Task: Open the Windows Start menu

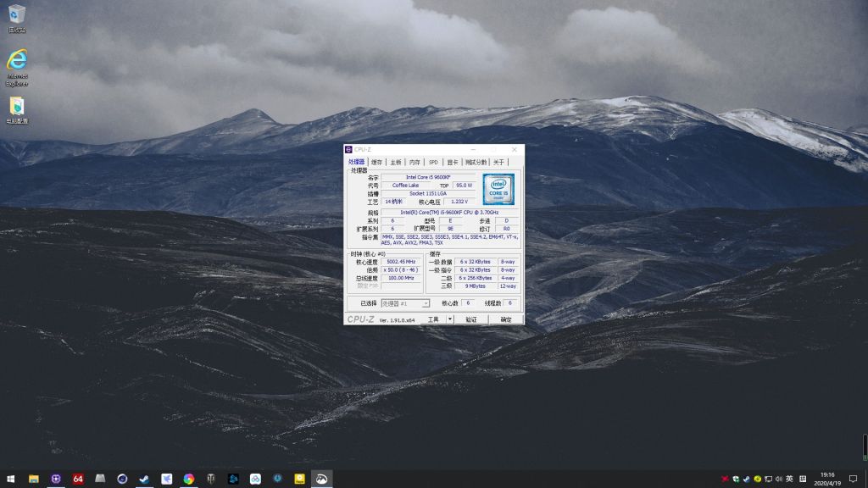Action: (x=12, y=479)
